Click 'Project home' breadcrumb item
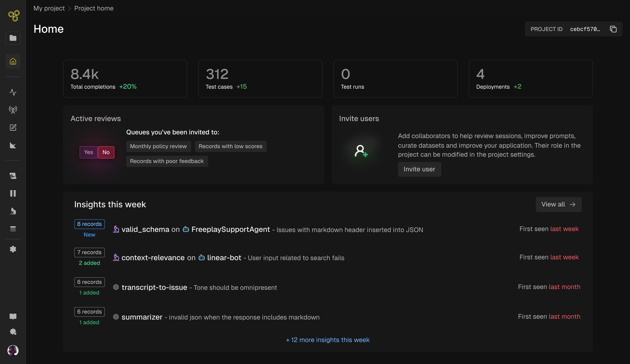This screenshot has width=630, height=364. [x=94, y=8]
